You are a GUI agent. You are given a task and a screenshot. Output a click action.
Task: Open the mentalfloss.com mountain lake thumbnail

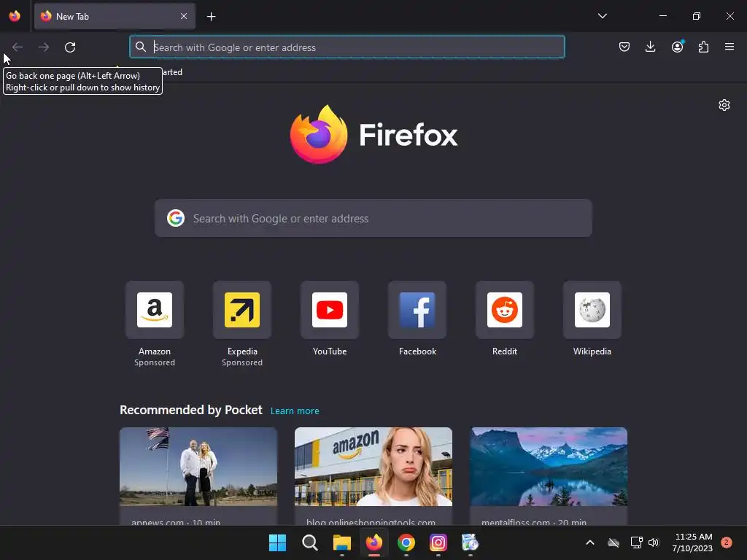point(549,467)
